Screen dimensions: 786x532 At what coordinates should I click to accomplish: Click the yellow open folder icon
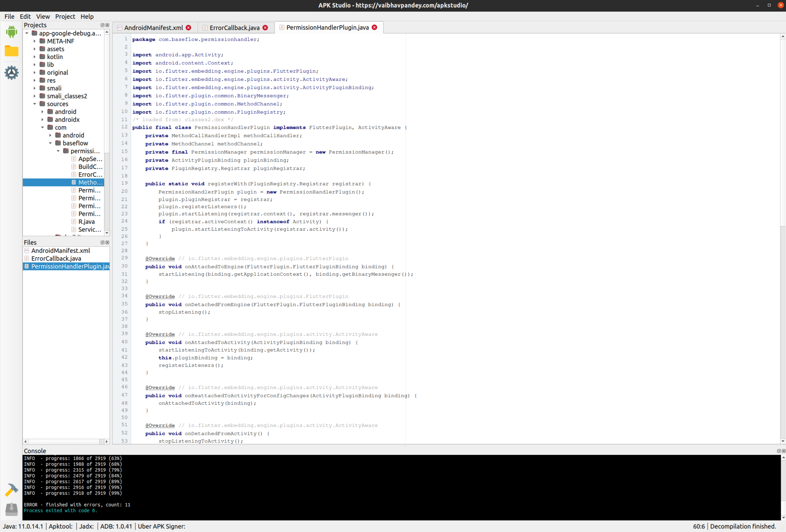[x=11, y=51]
